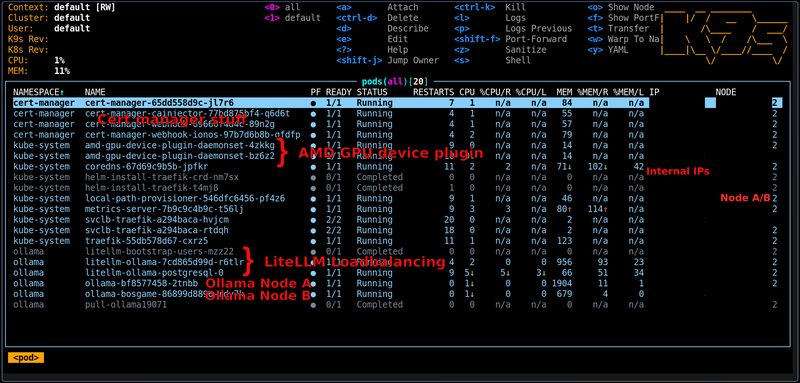This screenshot has height=383, width=800.
Task: Click the IP column header
Action: point(654,92)
